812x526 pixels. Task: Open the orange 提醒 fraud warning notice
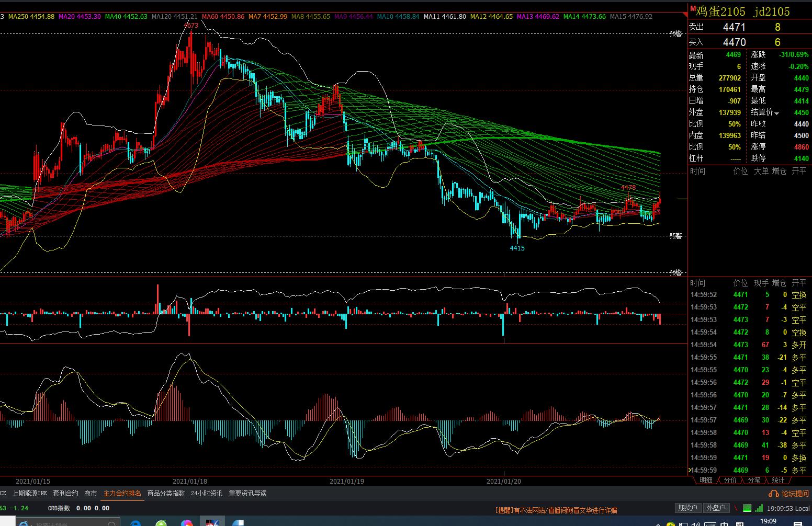pos(556,510)
